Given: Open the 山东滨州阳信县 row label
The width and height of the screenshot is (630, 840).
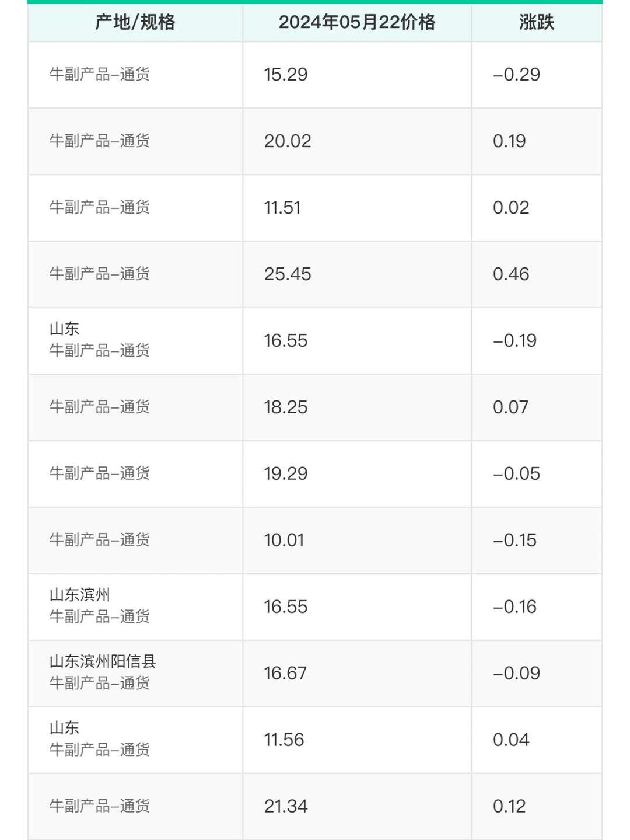Looking at the screenshot, I should [x=103, y=661].
